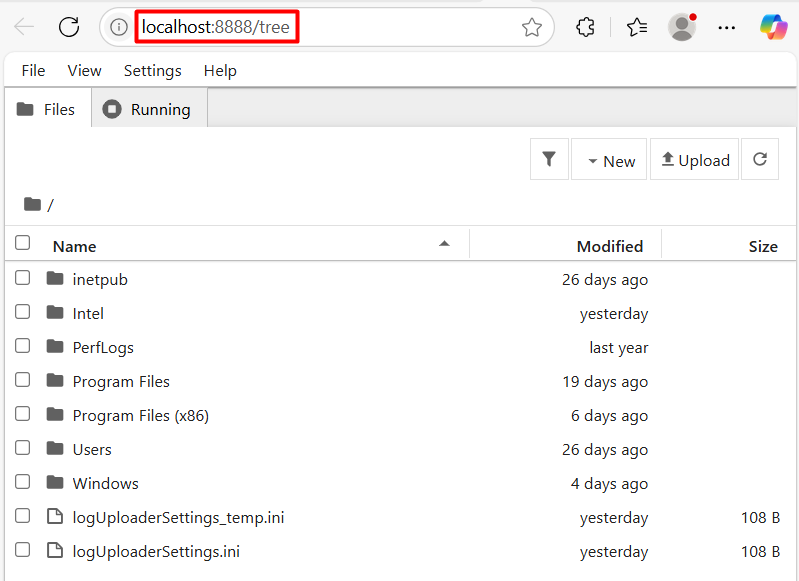
Task: Click the Intel folder icon
Action: coord(55,312)
